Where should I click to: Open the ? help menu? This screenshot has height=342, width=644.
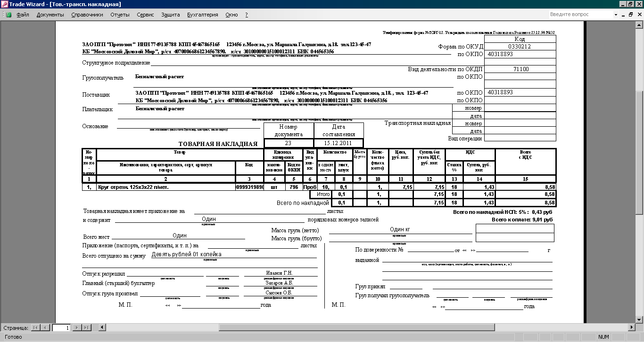coord(246,15)
